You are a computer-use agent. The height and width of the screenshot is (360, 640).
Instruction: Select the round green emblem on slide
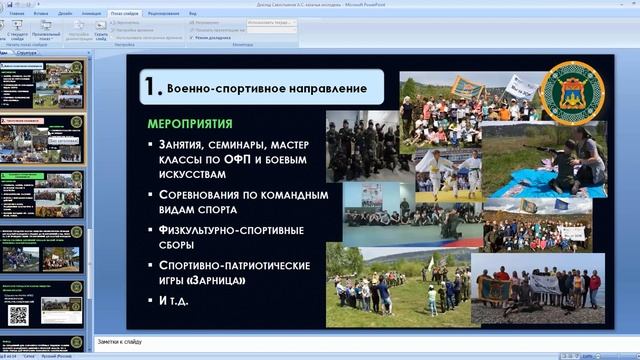tap(573, 93)
